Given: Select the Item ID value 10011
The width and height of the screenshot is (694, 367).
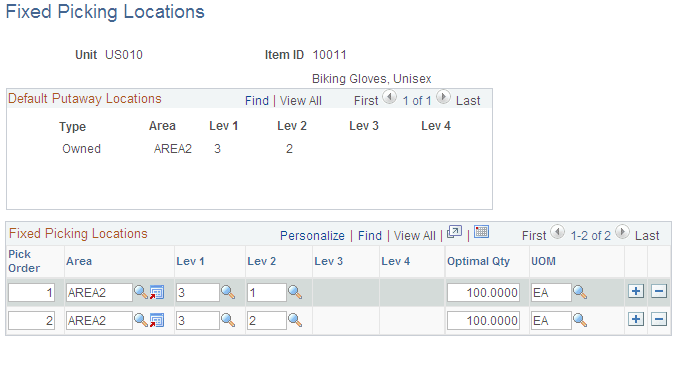Looking at the screenshot, I should [x=329, y=55].
